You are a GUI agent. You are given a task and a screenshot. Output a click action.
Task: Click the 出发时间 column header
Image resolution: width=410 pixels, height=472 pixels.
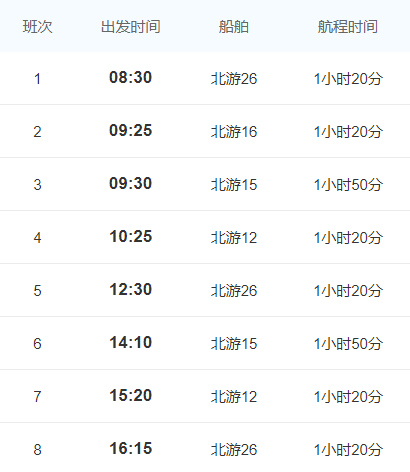click(x=131, y=27)
